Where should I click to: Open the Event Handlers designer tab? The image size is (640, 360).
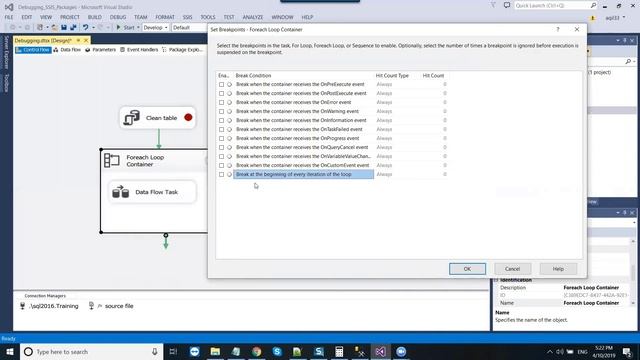click(x=139, y=50)
